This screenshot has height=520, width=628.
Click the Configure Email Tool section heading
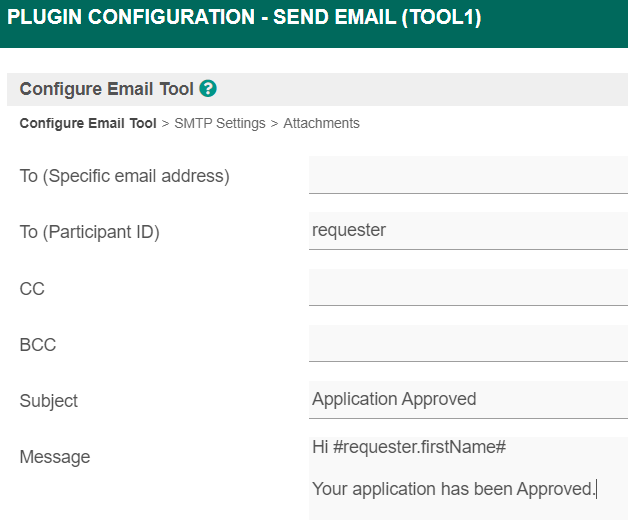pyautogui.click(x=106, y=89)
